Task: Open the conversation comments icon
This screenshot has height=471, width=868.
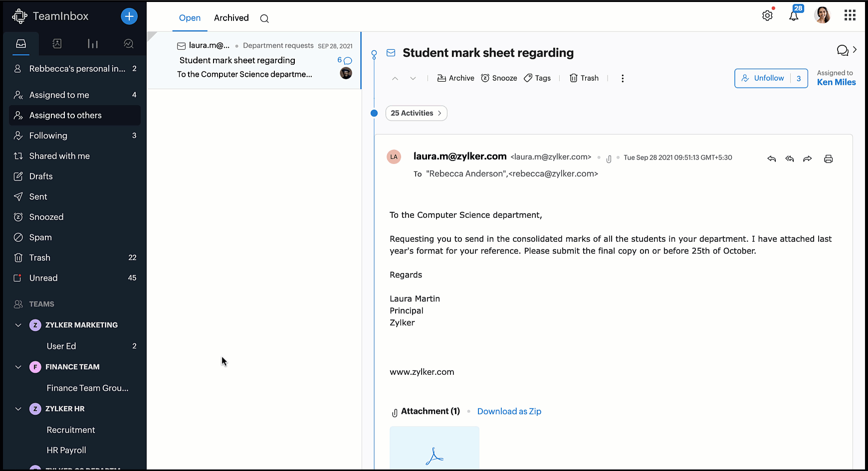Action: (843, 50)
